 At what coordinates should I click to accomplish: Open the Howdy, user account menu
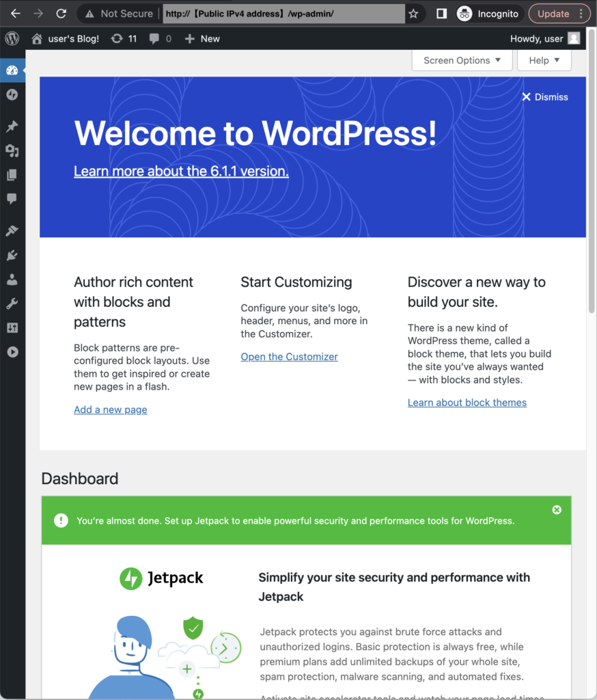545,39
